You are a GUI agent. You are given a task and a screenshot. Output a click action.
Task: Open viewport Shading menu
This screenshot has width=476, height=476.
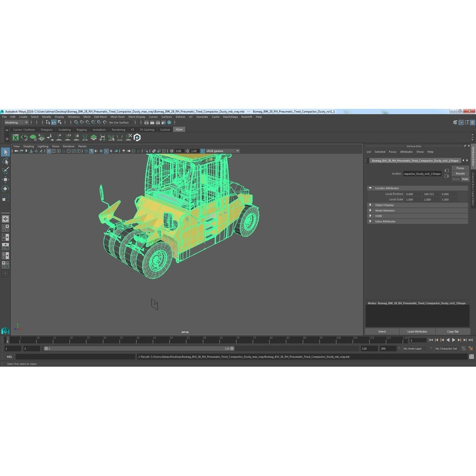click(29, 146)
